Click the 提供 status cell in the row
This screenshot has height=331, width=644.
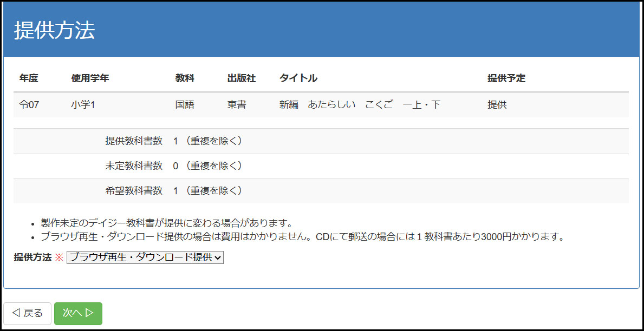point(497,105)
